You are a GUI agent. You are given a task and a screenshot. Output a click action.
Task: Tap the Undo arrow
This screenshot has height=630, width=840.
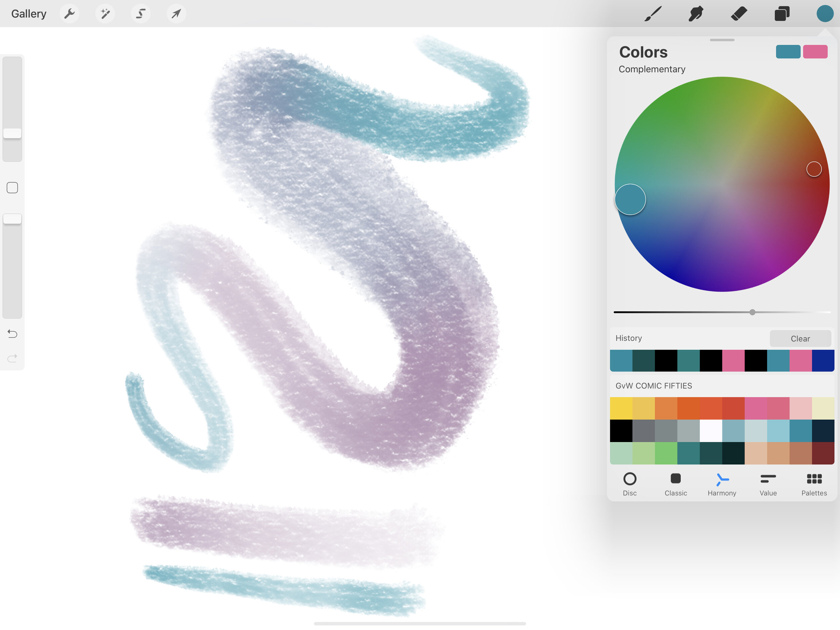[x=12, y=333]
